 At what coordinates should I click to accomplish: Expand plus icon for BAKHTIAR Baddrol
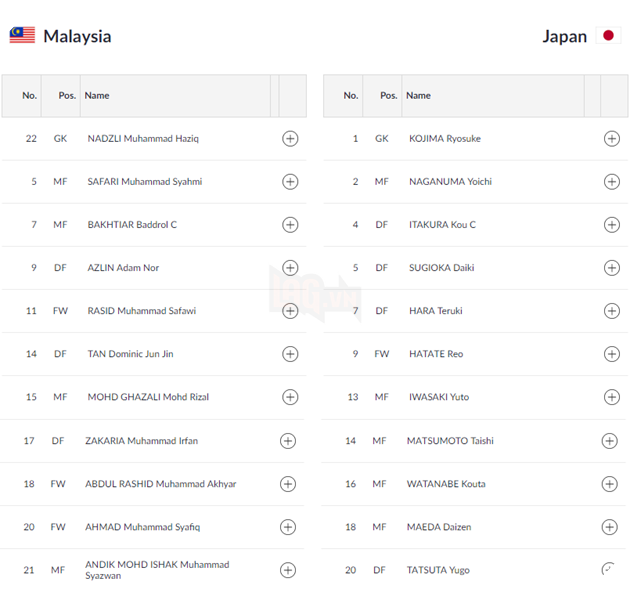point(290,225)
